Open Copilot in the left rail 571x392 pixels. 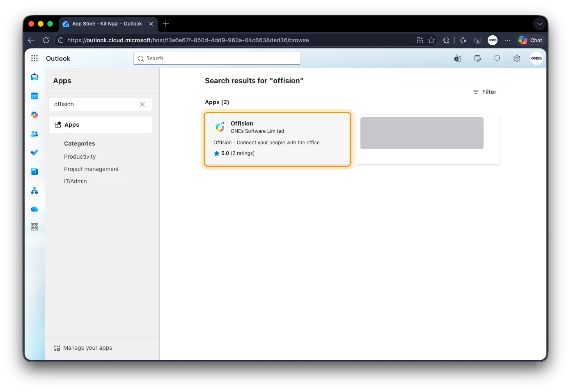(x=34, y=115)
